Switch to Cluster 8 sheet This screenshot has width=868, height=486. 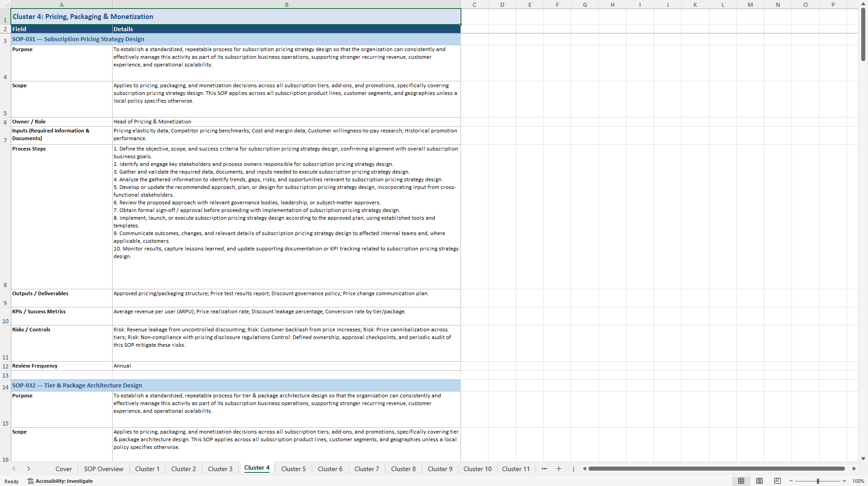tap(403, 469)
